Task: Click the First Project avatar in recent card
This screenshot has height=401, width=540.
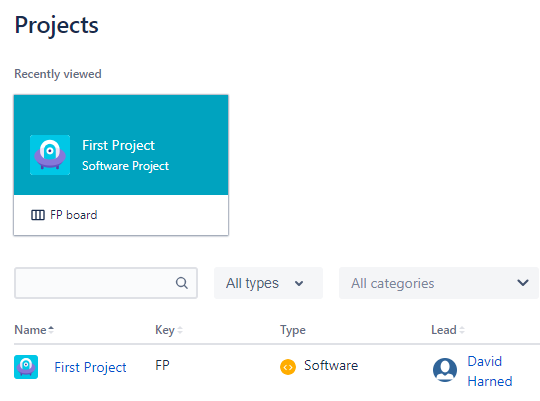Action: pyautogui.click(x=50, y=155)
